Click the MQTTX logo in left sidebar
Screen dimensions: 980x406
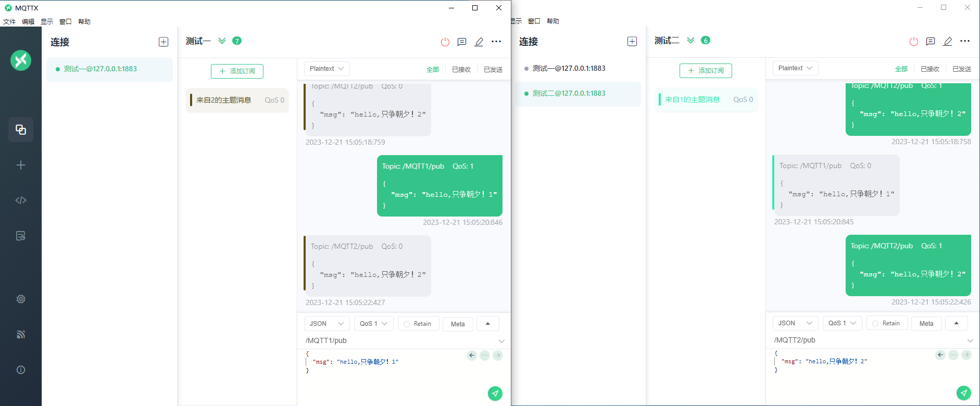pos(21,60)
